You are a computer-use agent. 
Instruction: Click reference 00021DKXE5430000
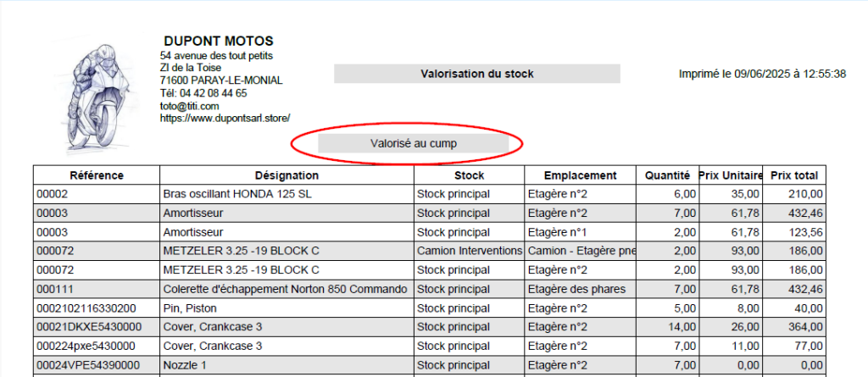pos(89,327)
